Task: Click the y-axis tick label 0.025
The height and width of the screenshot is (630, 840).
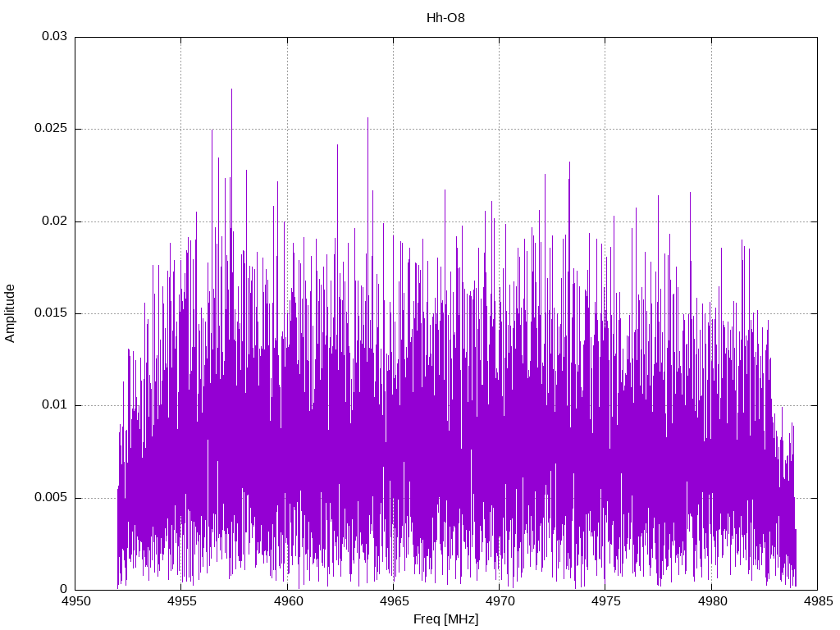Action: (51, 129)
